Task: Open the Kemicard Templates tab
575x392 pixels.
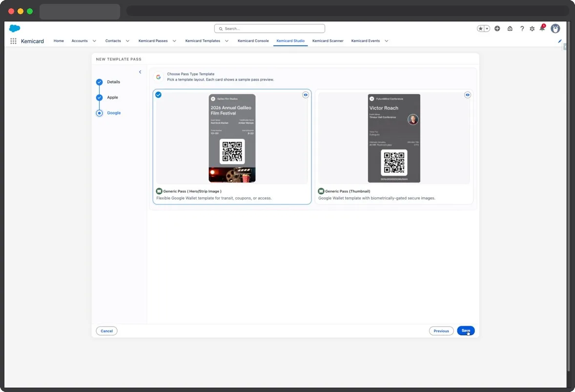Action: [203, 41]
